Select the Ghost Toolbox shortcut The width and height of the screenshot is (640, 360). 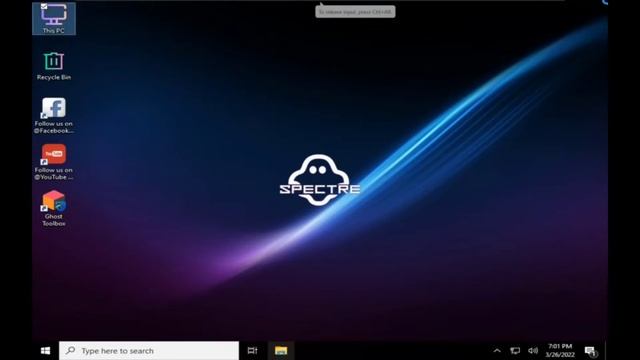[x=54, y=209]
